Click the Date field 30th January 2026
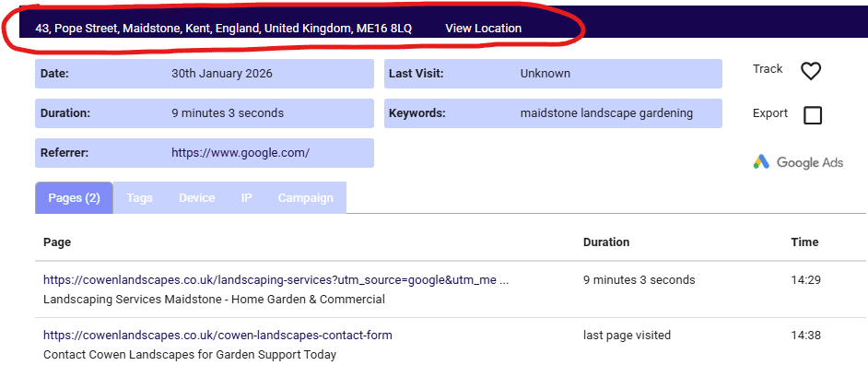The width and height of the screenshot is (868, 389). 222,74
